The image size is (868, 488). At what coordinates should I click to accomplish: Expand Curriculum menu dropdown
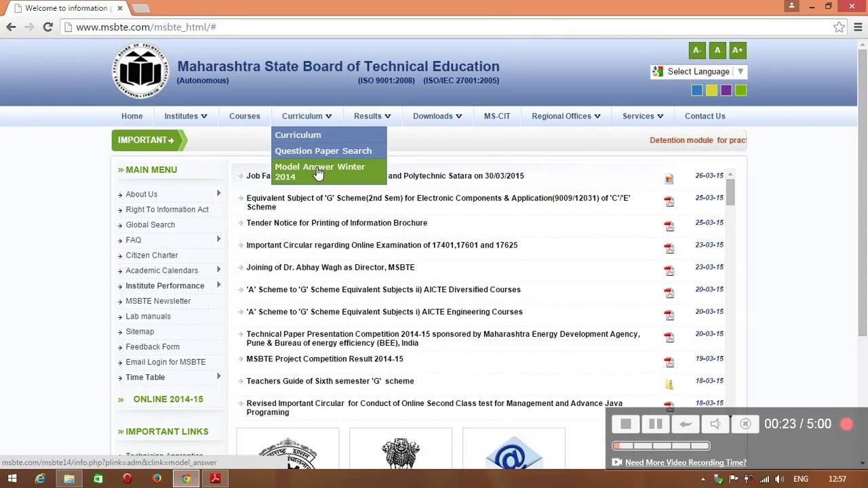click(307, 116)
